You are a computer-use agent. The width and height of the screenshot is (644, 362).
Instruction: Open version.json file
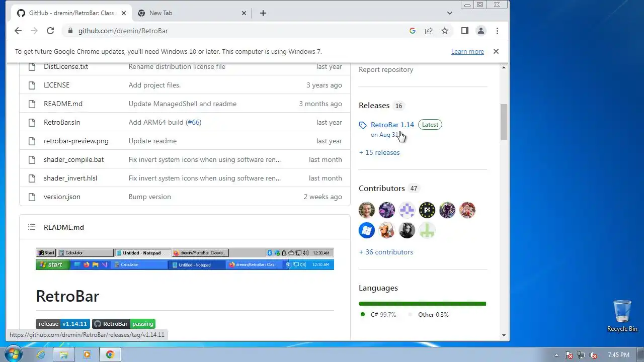62,197
